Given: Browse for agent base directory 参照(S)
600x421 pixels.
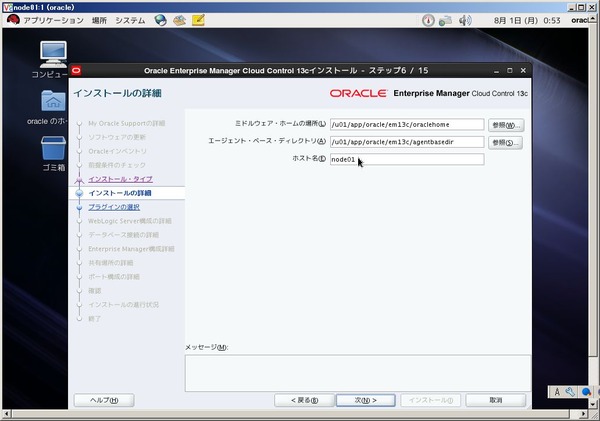Looking at the screenshot, I should pos(505,143).
